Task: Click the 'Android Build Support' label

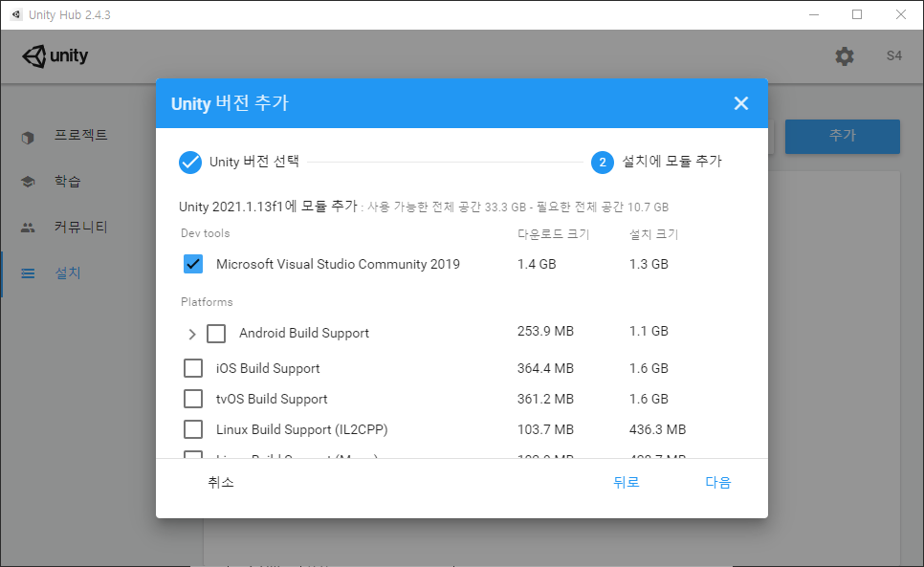Action: [x=304, y=333]
